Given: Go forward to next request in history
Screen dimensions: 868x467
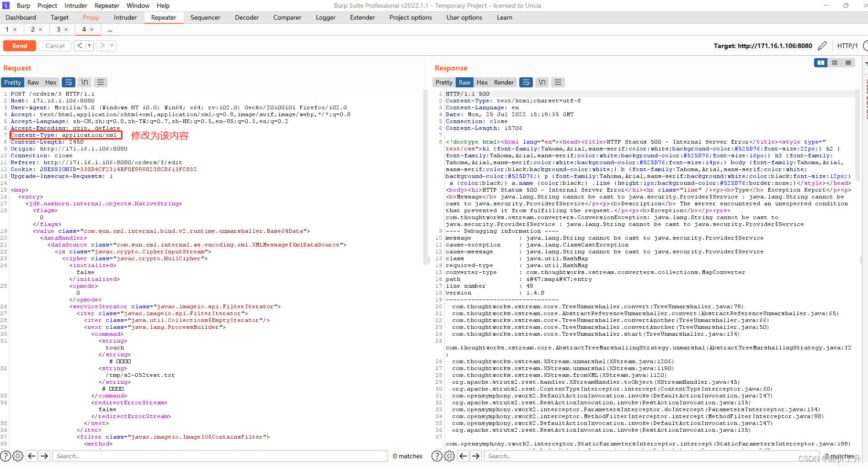Looking at the screenshot, I should (x=102, y=45).
